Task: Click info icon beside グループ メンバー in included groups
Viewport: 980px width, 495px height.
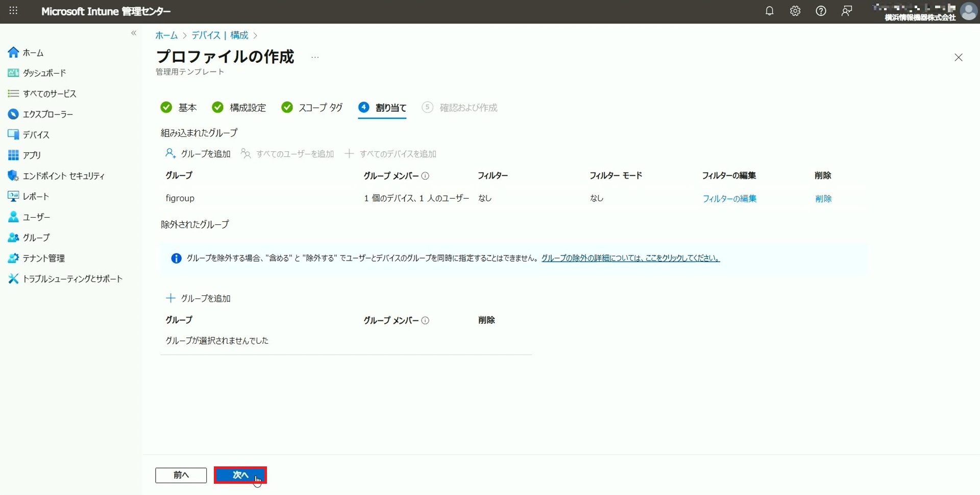Action: (425, 176)
